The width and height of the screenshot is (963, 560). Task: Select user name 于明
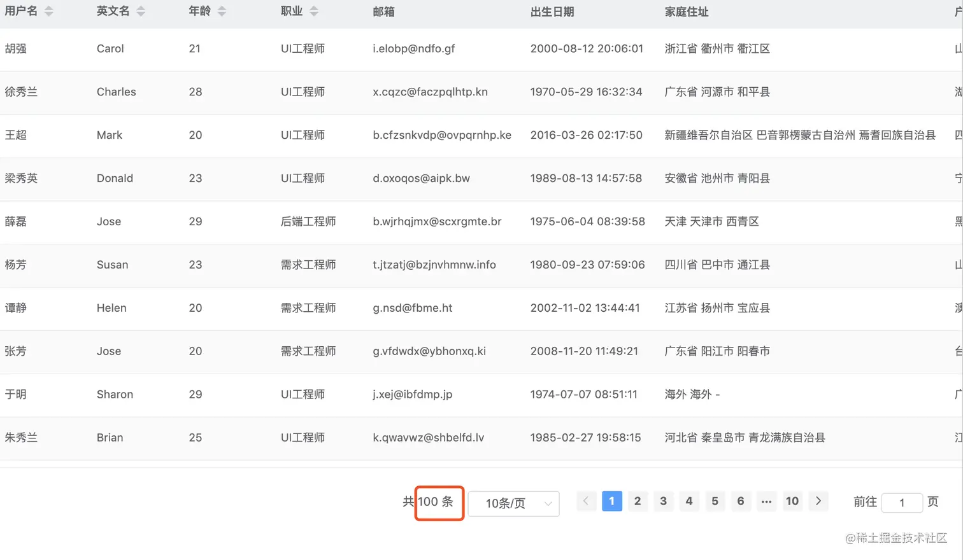tap(16, 395)
